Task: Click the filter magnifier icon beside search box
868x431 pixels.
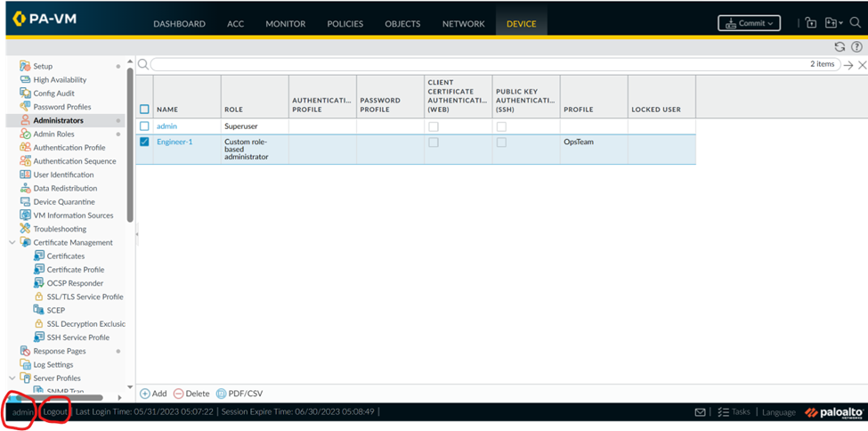Action: click(142, 64)
